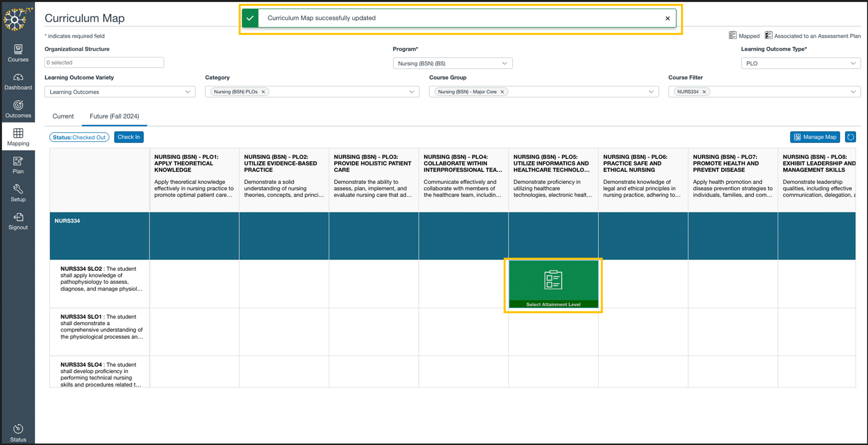The height and width of the screenshot is (445, 868).
Task: Click the Check In button
Action: point(129,137)
